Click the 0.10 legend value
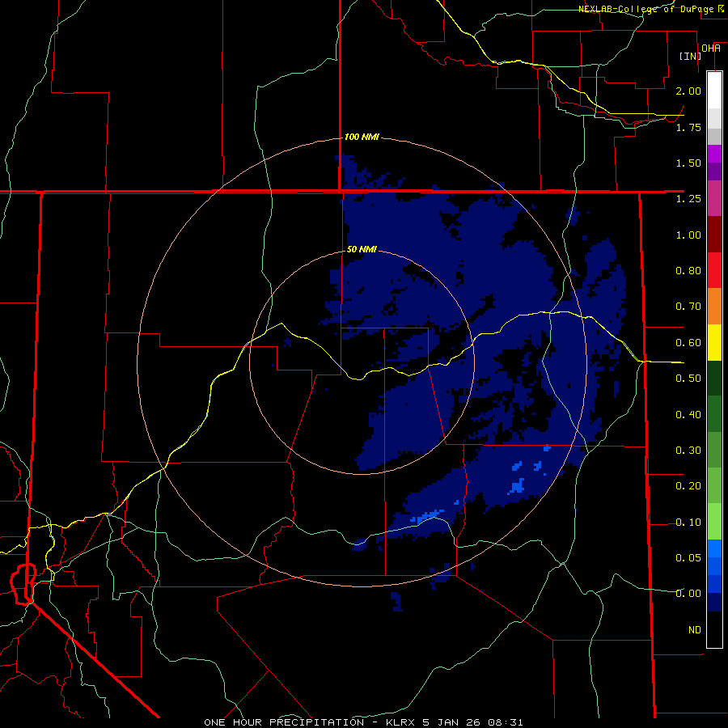 coord(688,523)
